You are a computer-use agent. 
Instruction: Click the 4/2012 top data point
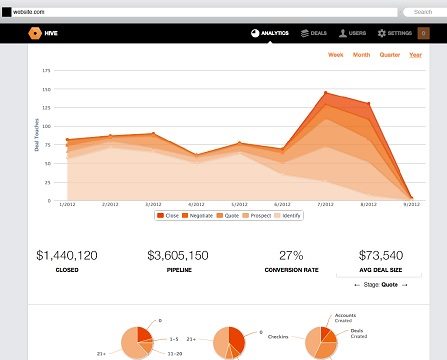(196, 155)
